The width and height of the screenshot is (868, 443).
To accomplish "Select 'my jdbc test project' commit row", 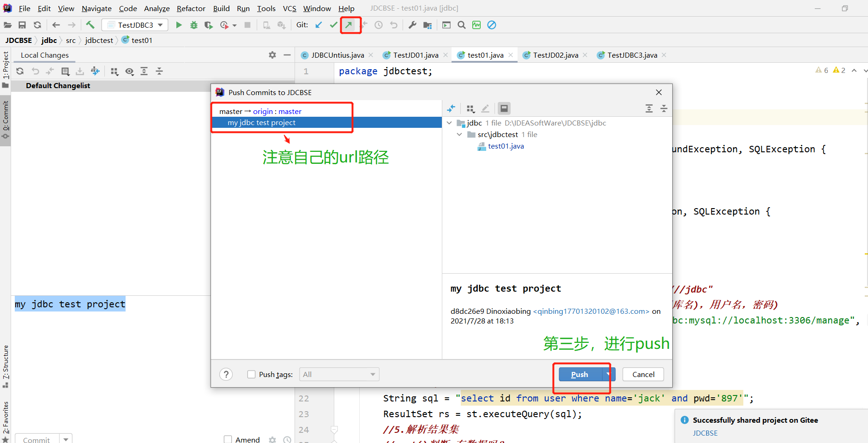I will pos(326,122).
